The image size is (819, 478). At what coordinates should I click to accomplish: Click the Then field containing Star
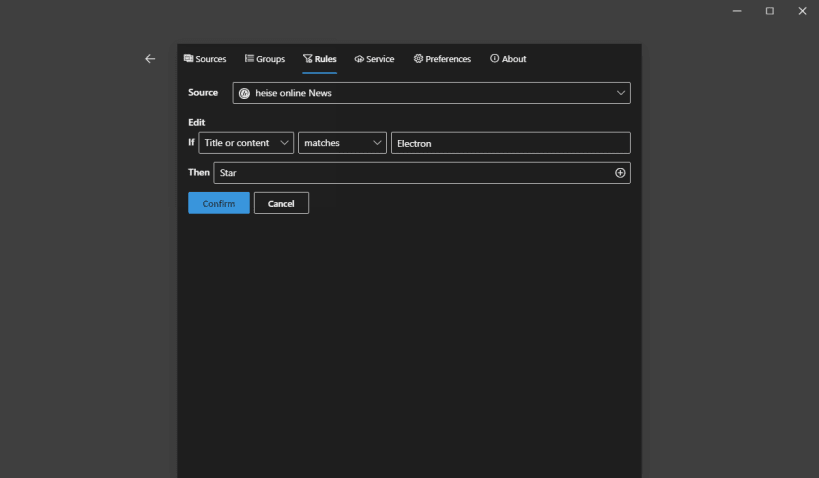click(422, 173)
